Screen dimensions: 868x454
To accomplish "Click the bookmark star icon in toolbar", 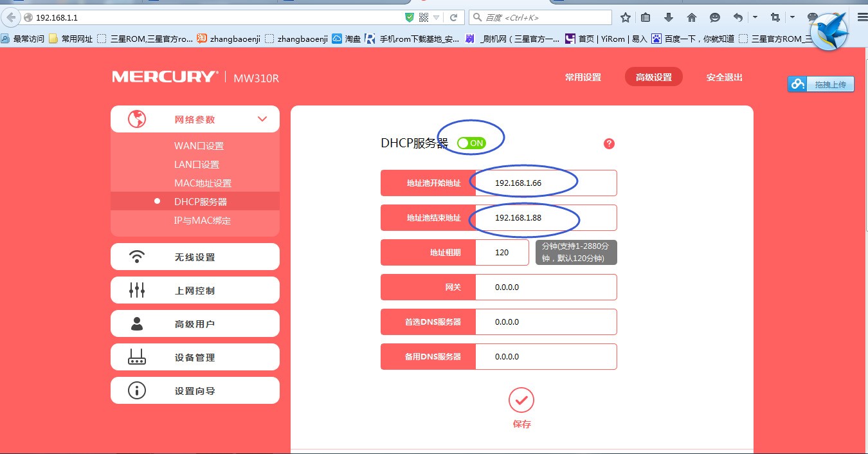I will coord(625,17).
